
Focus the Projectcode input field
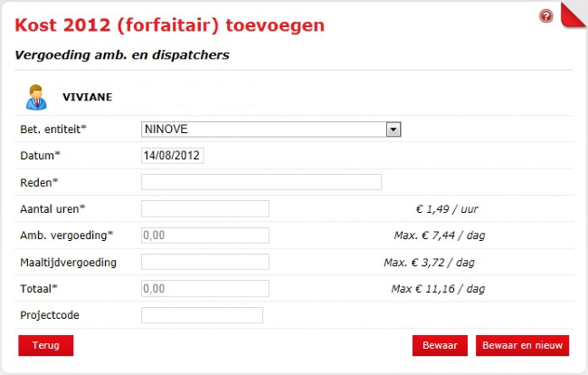[202, 315]
